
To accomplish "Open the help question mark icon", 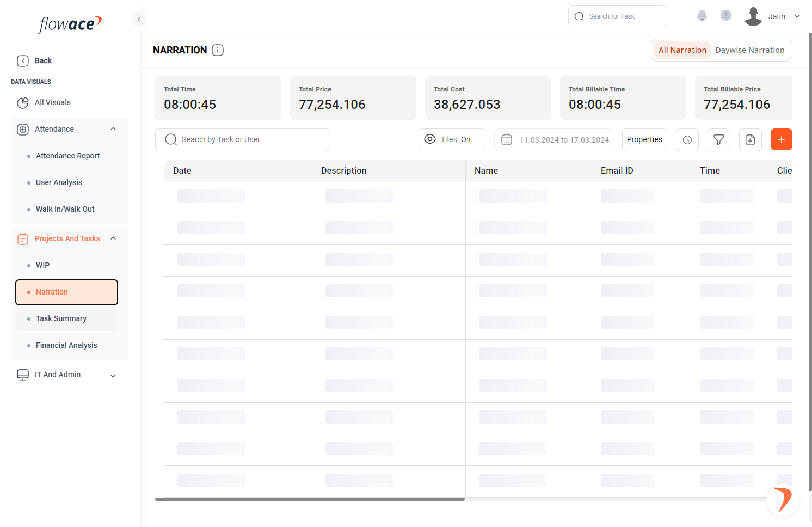I will [726, 15].
